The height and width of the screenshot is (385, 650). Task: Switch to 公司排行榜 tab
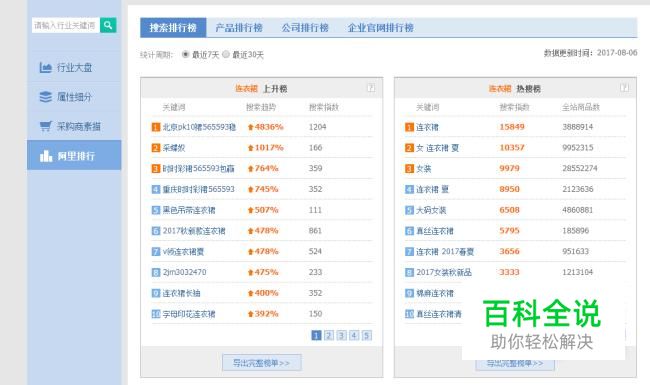305,28
